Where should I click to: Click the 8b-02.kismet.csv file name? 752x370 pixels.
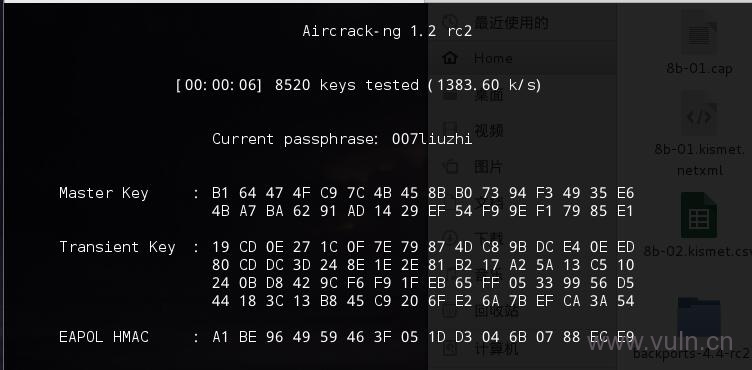tap(698, 251)
